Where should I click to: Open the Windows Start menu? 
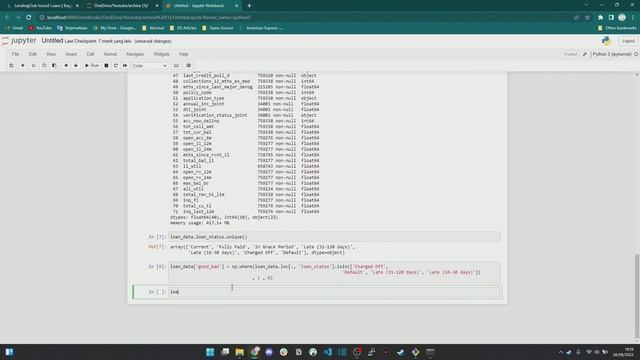point(210,352)
